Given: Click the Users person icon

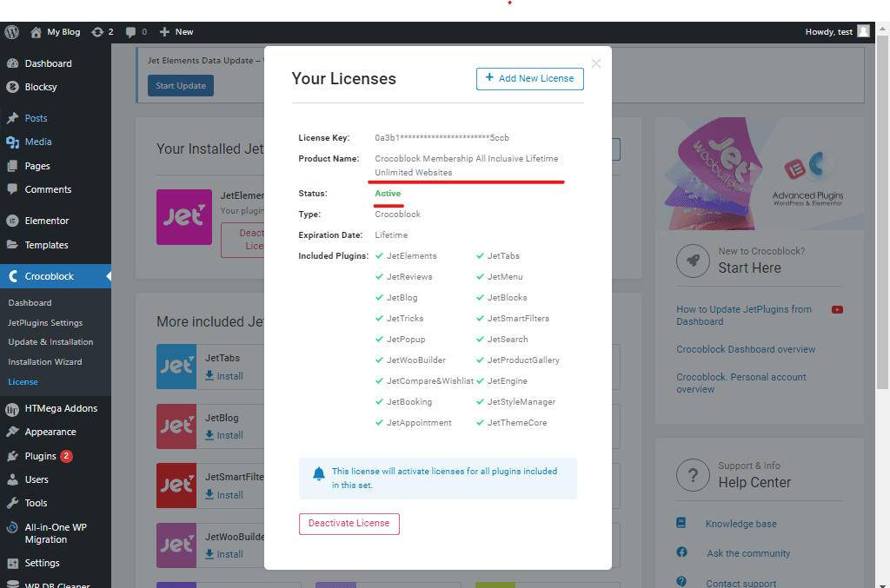Looking at the screenshot, I should 12,479.
